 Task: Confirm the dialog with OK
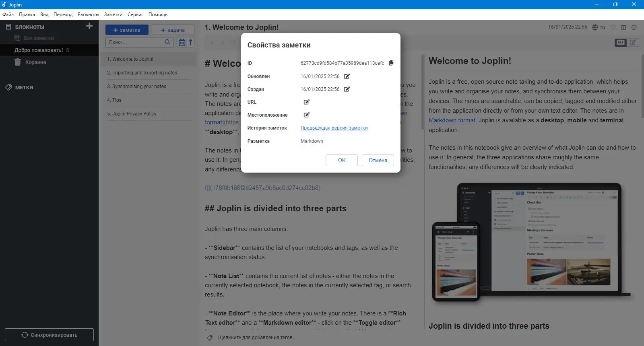pos(342,160)
